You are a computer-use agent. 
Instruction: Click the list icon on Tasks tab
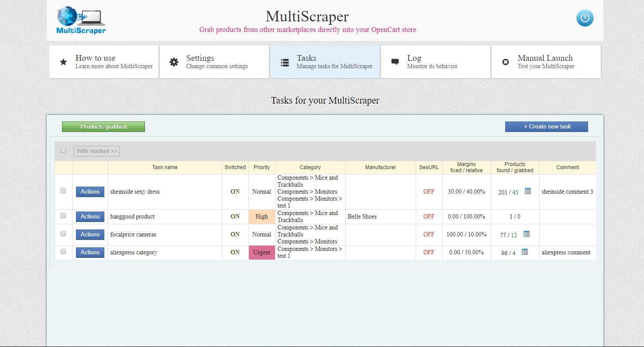pos(285,62)
